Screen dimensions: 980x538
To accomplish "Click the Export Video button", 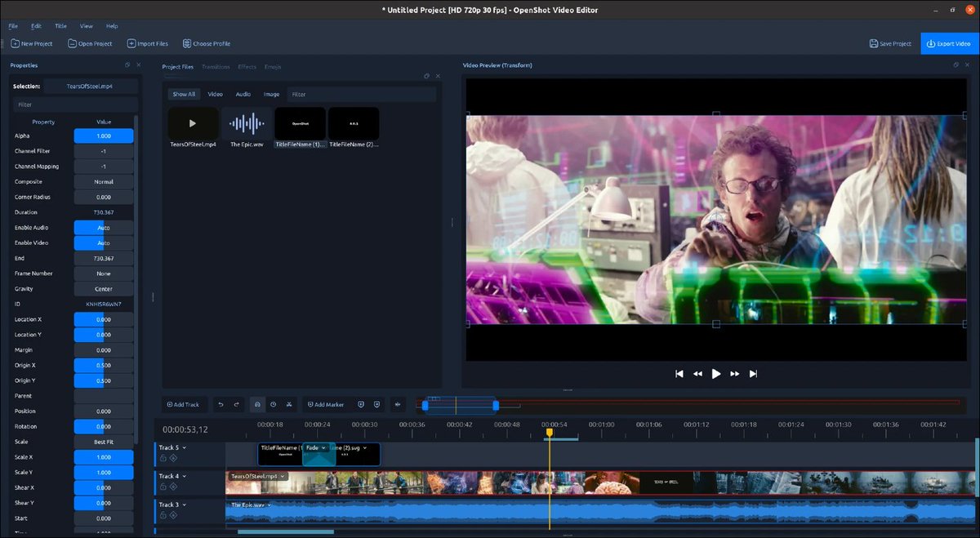I will tap(948, 43).
